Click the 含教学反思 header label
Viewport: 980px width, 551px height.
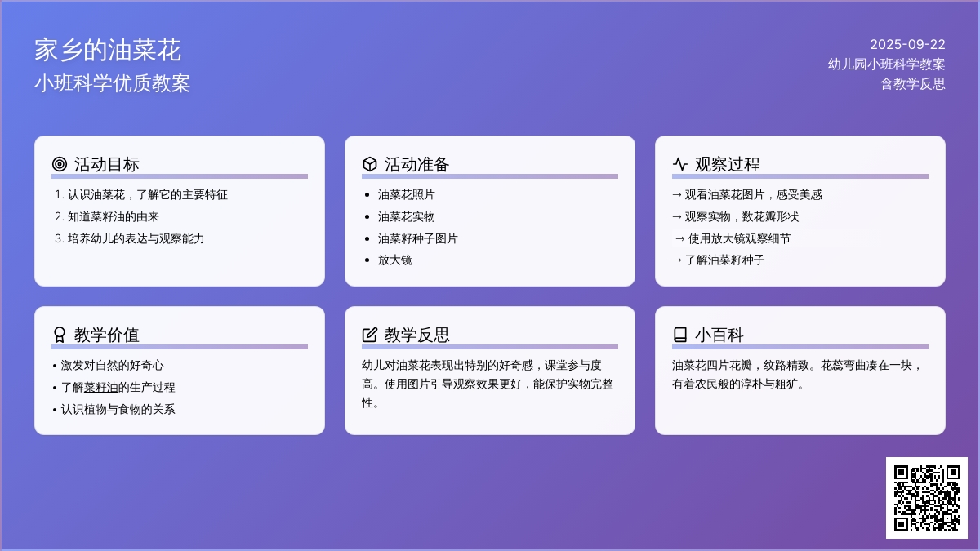(x=912, y=83)
